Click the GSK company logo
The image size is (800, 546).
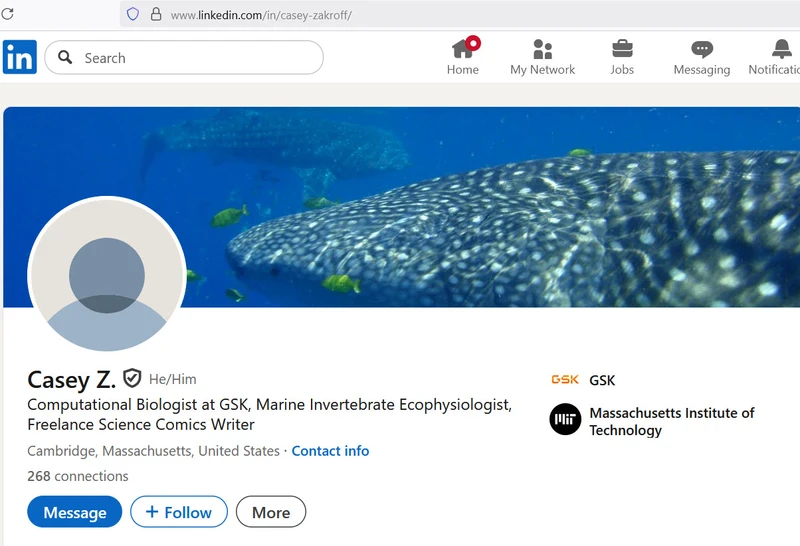click(565, 380)
